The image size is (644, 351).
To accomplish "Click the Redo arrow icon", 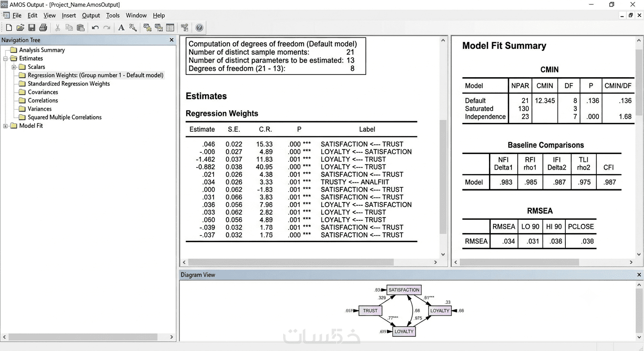I will tap(107, 28).
